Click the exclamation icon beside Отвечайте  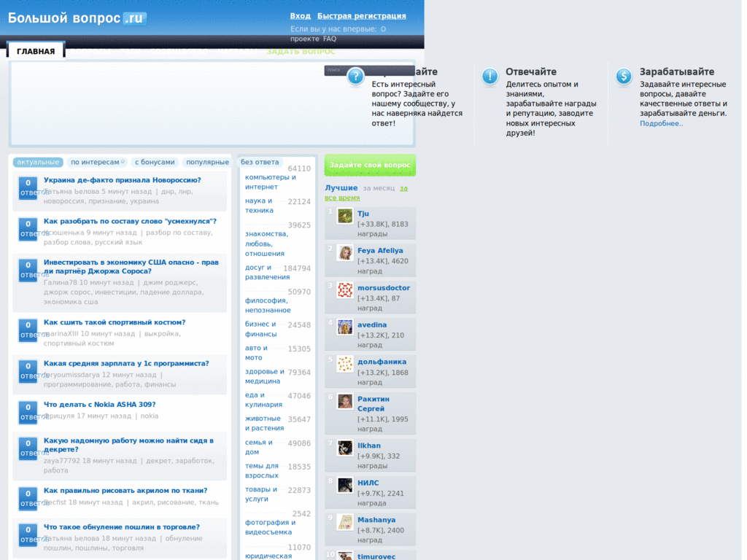(489, 76)
